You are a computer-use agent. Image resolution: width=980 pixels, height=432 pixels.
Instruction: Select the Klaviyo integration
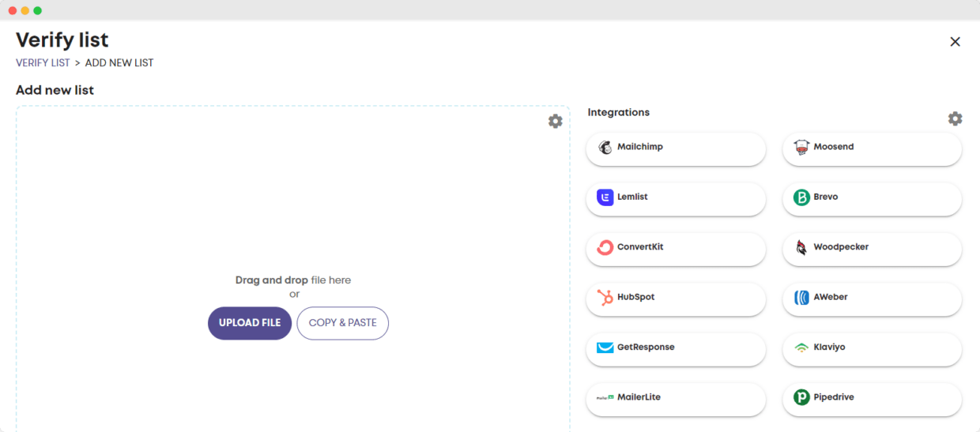(x=871, y=348)
